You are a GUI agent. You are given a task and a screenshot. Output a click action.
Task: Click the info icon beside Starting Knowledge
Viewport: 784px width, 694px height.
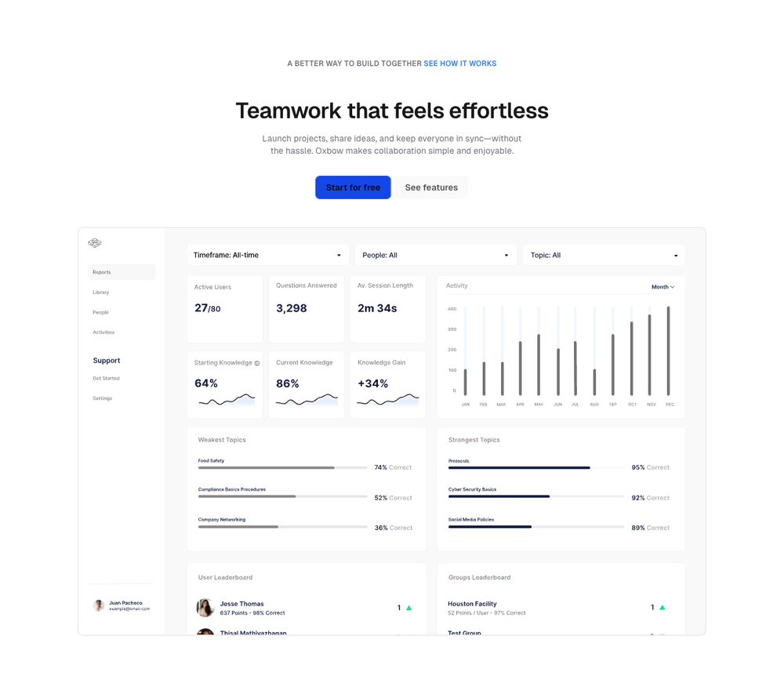point(257,363)
